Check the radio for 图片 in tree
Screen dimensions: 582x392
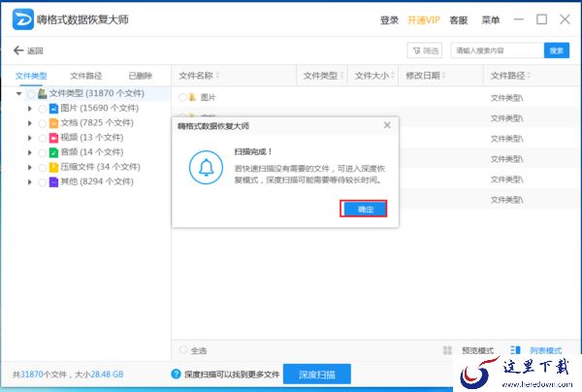pyautogui.click(x=43, y=109)
